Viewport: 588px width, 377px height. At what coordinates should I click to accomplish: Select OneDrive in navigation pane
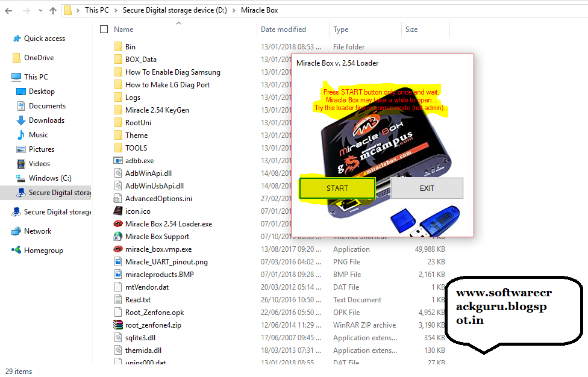pos(33,58)
